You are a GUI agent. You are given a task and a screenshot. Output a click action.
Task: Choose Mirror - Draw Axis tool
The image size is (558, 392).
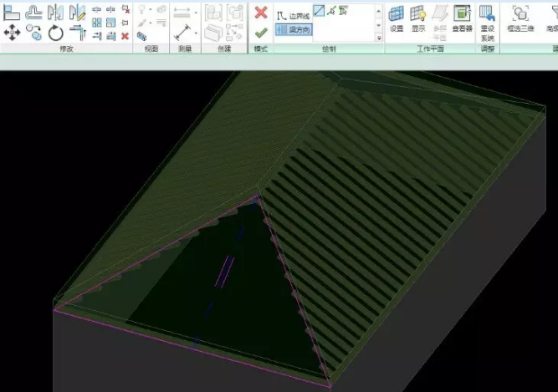pos(78,13)
